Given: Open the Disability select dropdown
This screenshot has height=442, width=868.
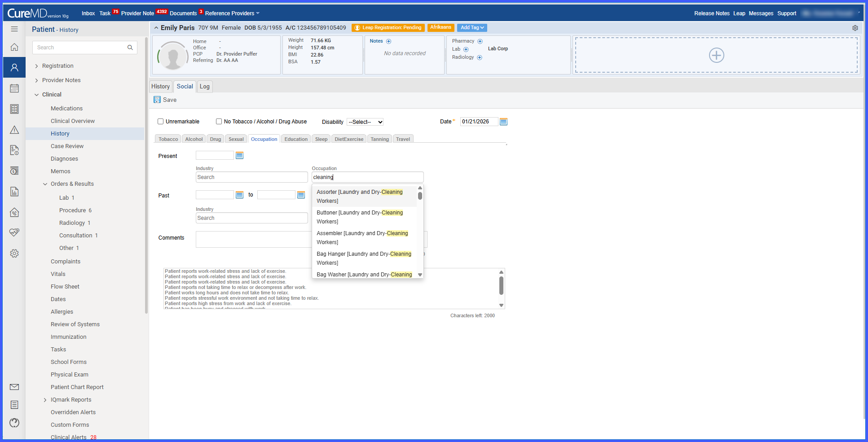Looking at the screenshot, I should [x=365, y=122].
